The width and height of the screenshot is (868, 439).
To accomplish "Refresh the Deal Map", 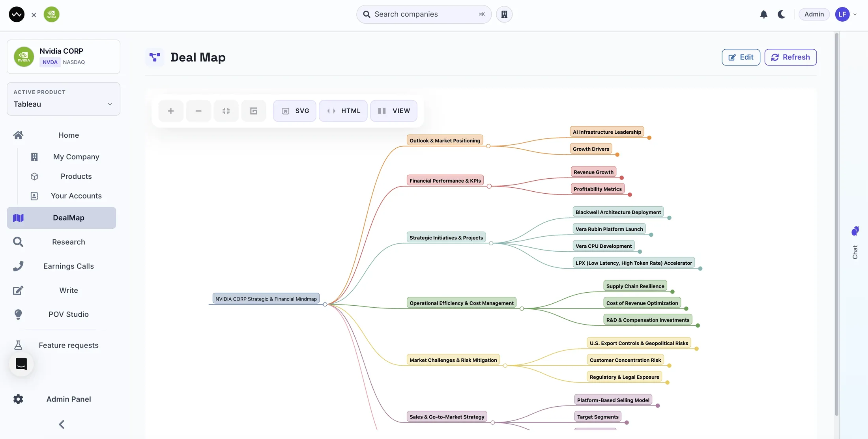I will (x=790, y=57).
